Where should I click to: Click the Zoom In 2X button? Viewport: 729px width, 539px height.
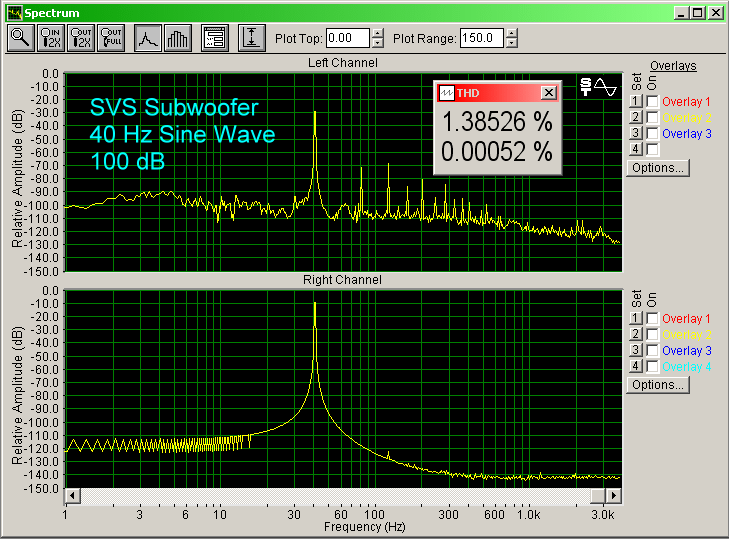click(51, 38)
